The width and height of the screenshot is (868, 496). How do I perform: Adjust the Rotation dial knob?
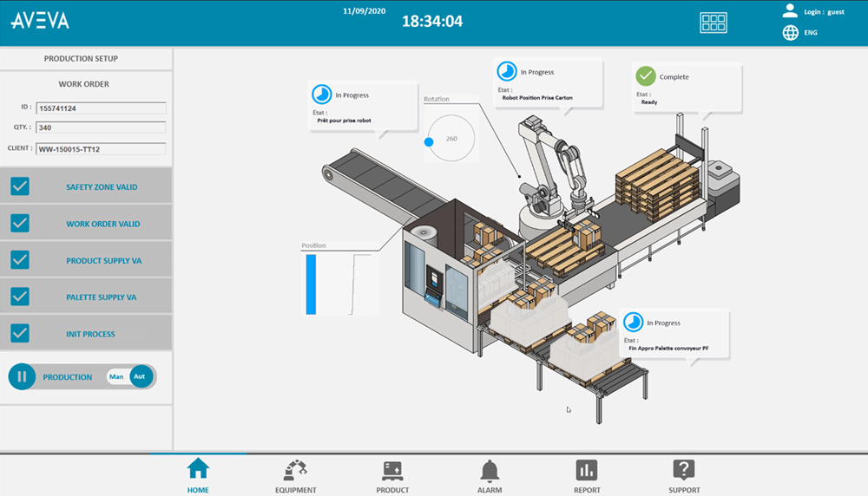[429, 140]
